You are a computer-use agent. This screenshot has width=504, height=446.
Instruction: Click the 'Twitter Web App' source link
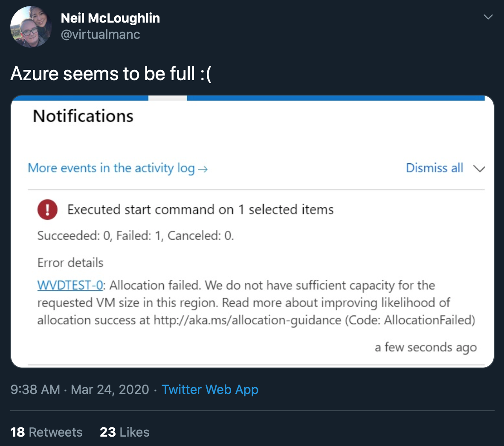tap(210, 389)
